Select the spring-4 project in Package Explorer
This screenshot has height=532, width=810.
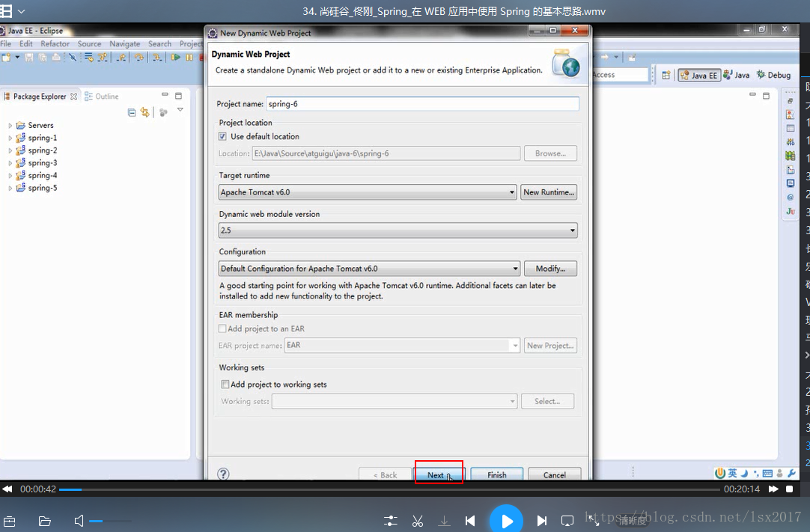36,176
